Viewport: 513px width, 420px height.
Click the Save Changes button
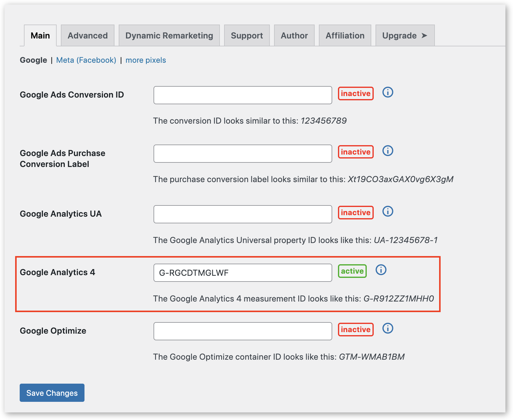(x=52, y=393)
